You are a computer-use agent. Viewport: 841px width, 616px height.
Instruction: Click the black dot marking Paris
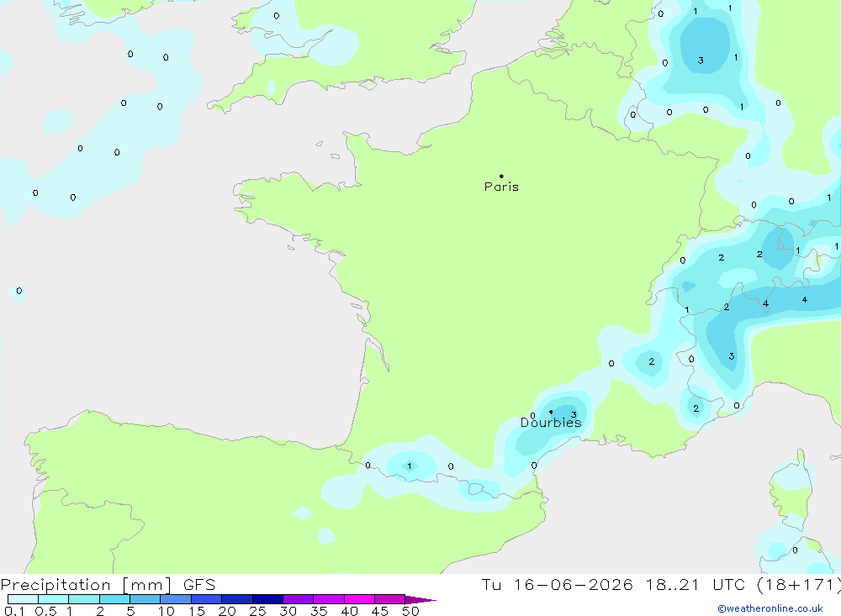click(501, 176)
